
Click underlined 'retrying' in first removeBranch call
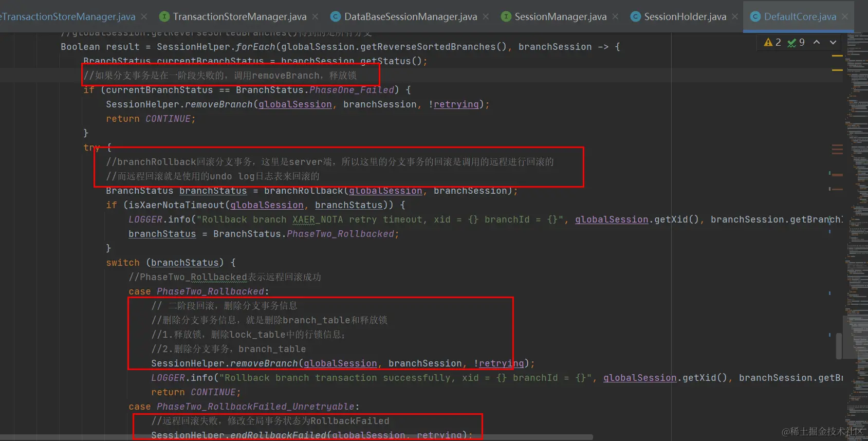coord(456,104)
